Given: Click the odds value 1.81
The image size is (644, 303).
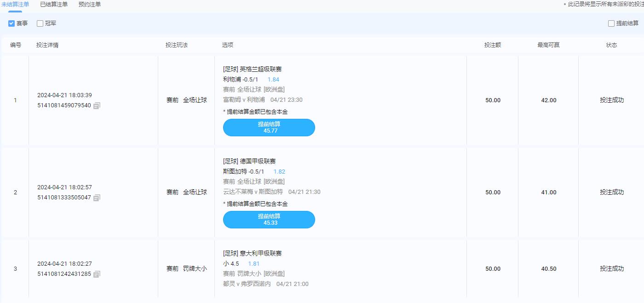Looking at the screenshot, I should pyautogui.click(x=253, y=263).
